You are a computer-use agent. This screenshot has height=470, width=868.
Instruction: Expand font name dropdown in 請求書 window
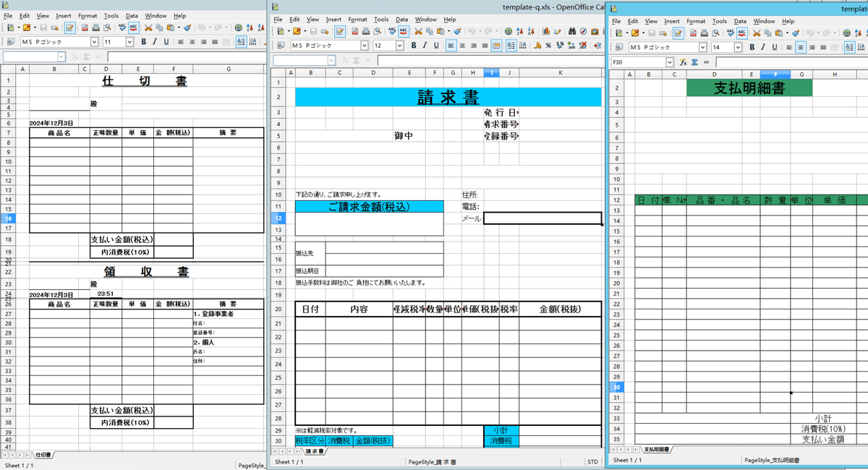coord(365,46)
